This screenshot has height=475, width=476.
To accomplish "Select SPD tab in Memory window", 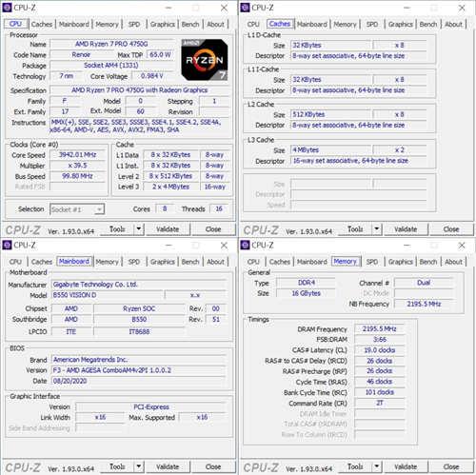I will click(x=372, y=262).
